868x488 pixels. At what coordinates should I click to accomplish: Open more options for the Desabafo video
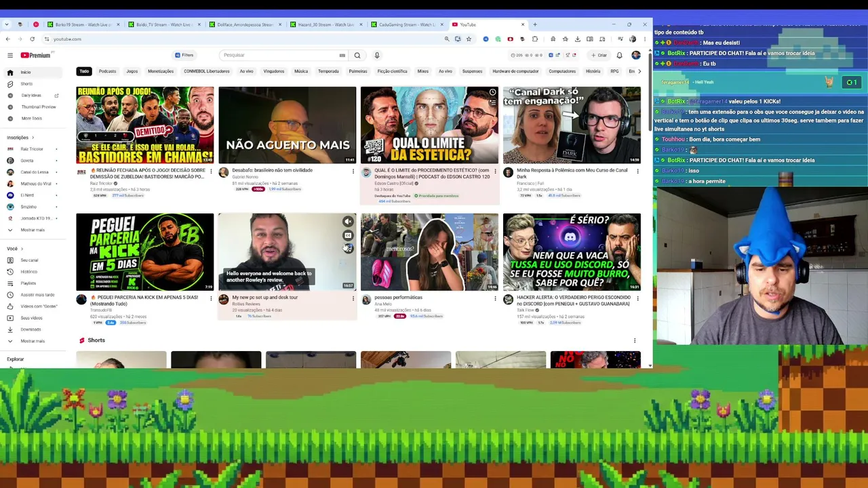click(x=353, y=171)
